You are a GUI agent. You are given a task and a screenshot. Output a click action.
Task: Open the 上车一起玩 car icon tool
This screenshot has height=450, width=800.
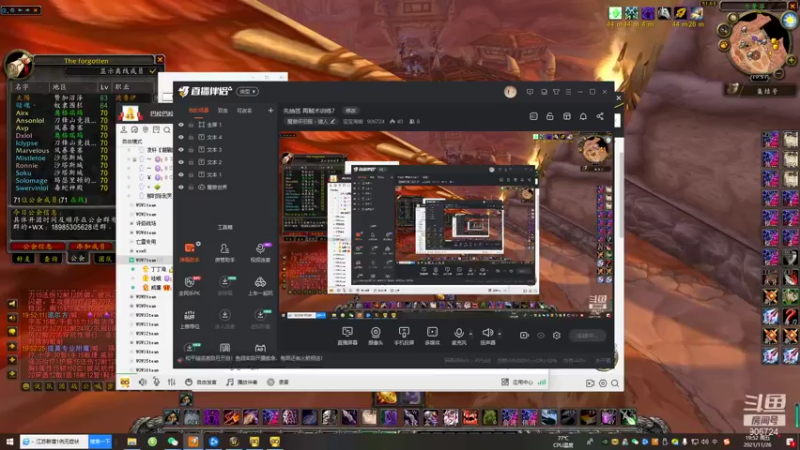[x=260, y=286]
